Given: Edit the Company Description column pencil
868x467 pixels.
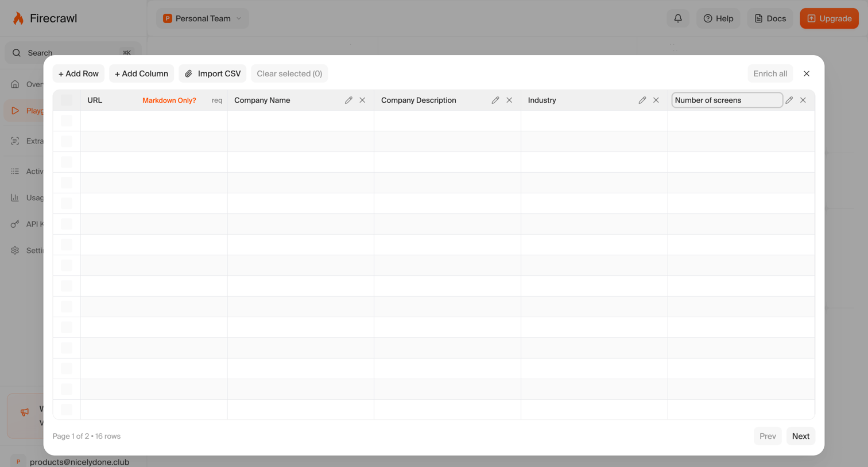Looking at the screenshot, I should (x=495, y=100).
